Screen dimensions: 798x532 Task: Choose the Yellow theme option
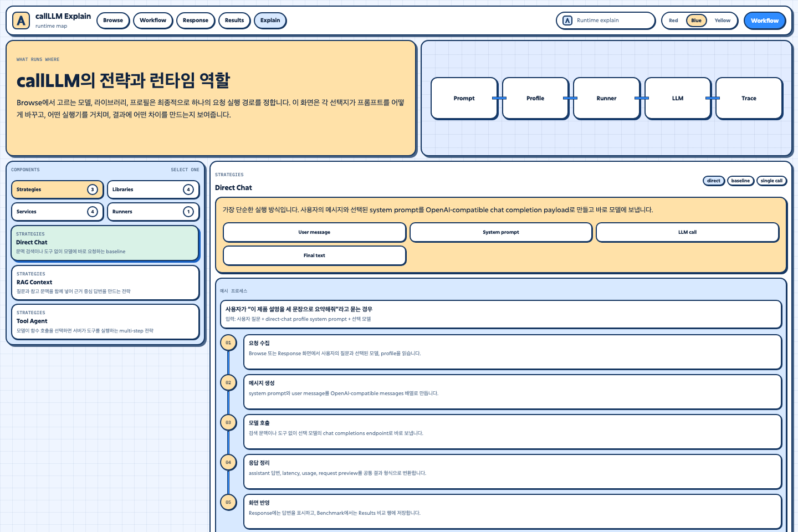point(723,21)
